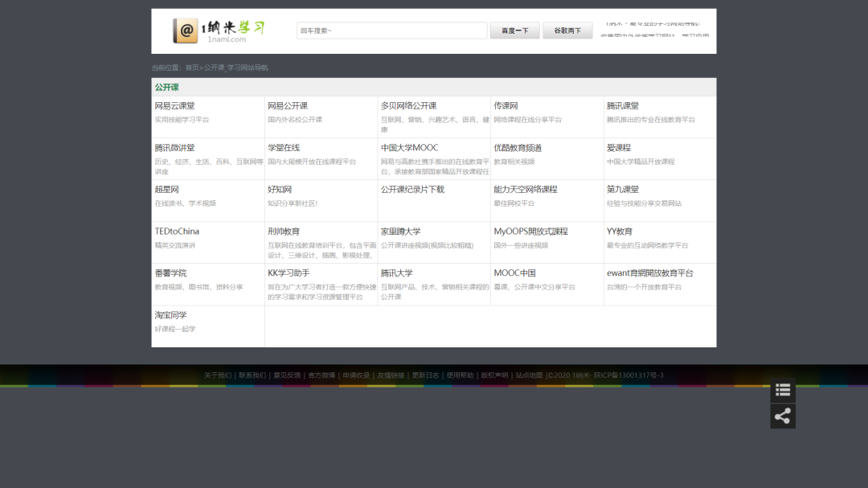The height and width of the screenshot is (488, 868).
Task: Click footer link 联系我们
Action: pyautogui.click(x=252, y=375)
